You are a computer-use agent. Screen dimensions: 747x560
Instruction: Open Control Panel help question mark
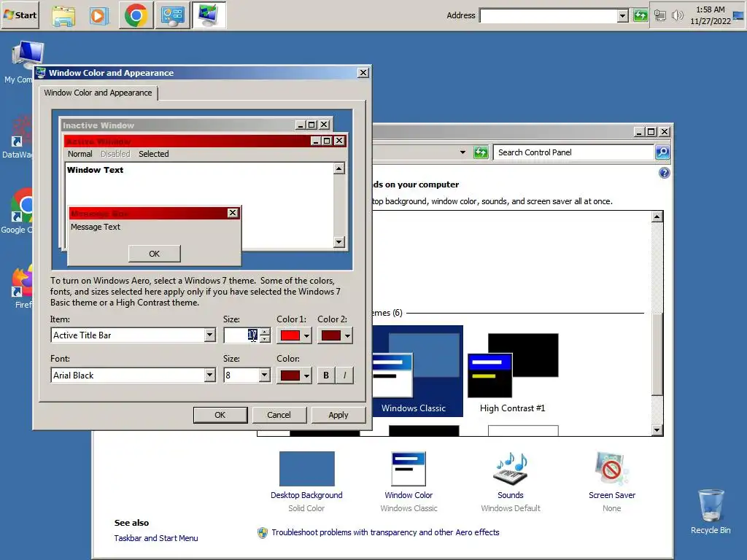pyautogui.click(x=664, y=173)
